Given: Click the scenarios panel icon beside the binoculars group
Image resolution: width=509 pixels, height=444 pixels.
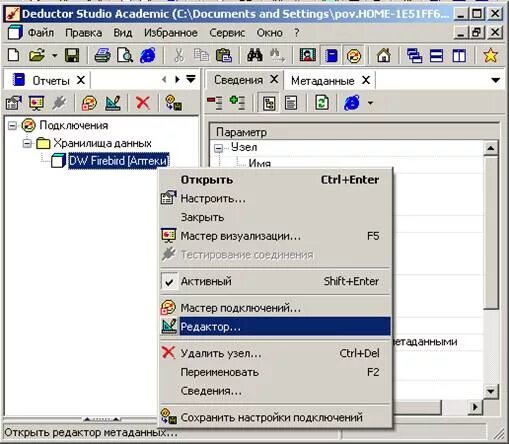Looking at the screenshot, I should pos(308,55).
